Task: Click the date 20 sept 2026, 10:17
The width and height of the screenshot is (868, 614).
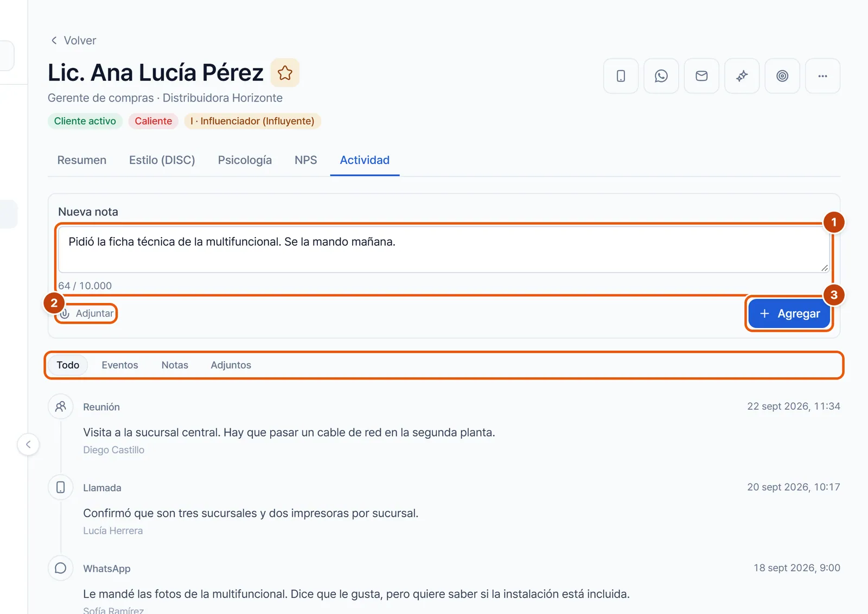Action: (x=794, y=487)
